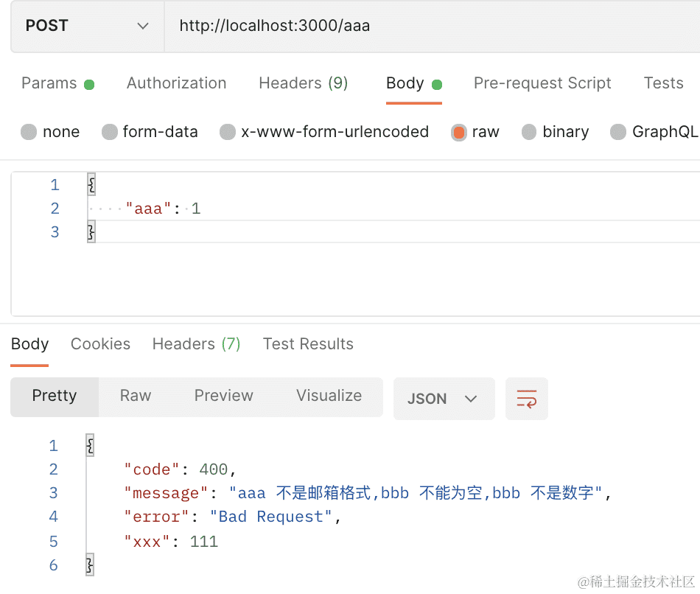Open response Headers (7) tab
Viewport: 700px width, 594px height.
tap(196, 344)
